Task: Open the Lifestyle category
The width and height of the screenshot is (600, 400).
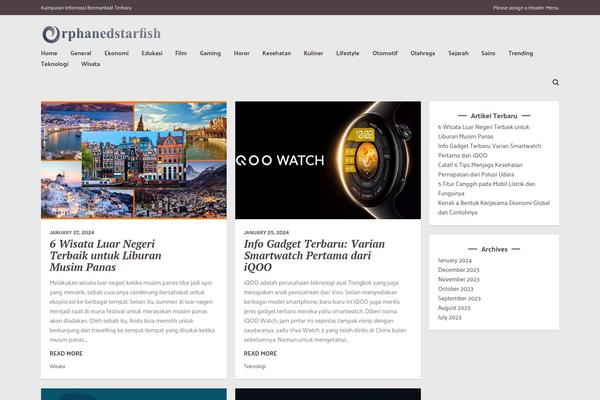Action: (347, 53)
